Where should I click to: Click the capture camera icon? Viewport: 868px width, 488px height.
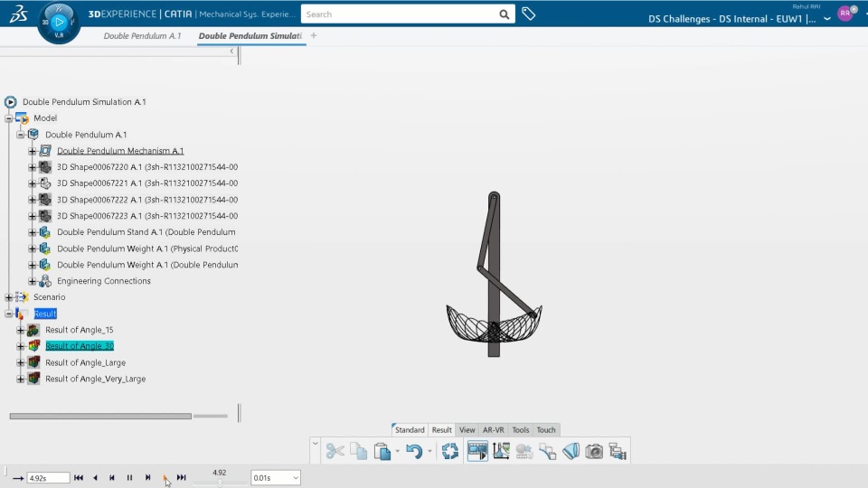(x=594, y=452)
